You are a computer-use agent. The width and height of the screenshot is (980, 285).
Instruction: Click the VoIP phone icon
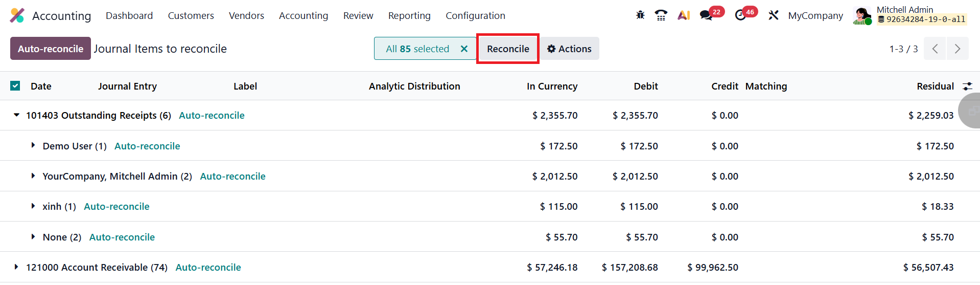(x=661, y=15)
